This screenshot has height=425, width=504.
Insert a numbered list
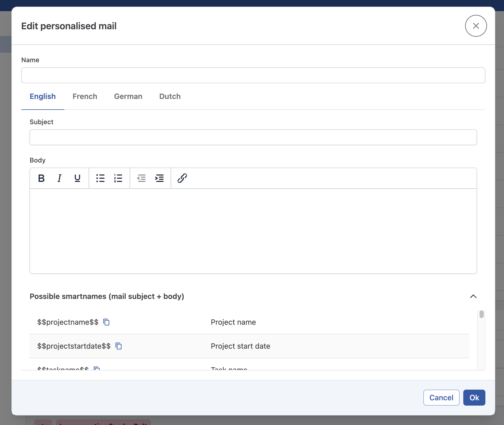pos(118,178)
